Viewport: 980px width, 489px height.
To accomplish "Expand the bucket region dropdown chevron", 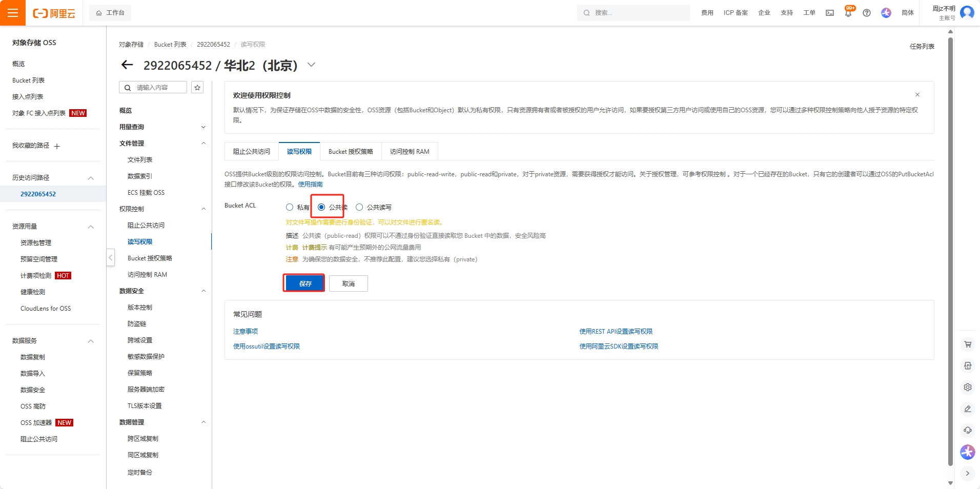I will coord(311,65).
